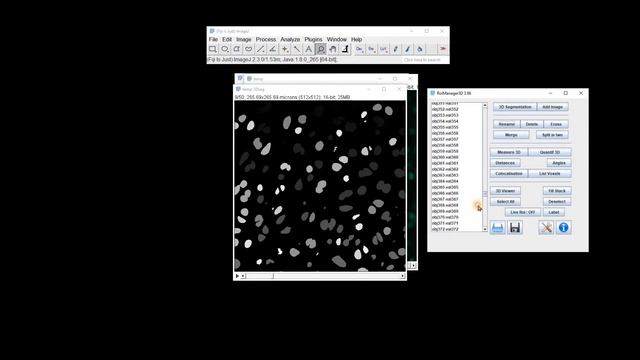This screenshot has height=360, width=640.
Task: Click the blue info icon in RoiManager3D
Action: (564, 227)
